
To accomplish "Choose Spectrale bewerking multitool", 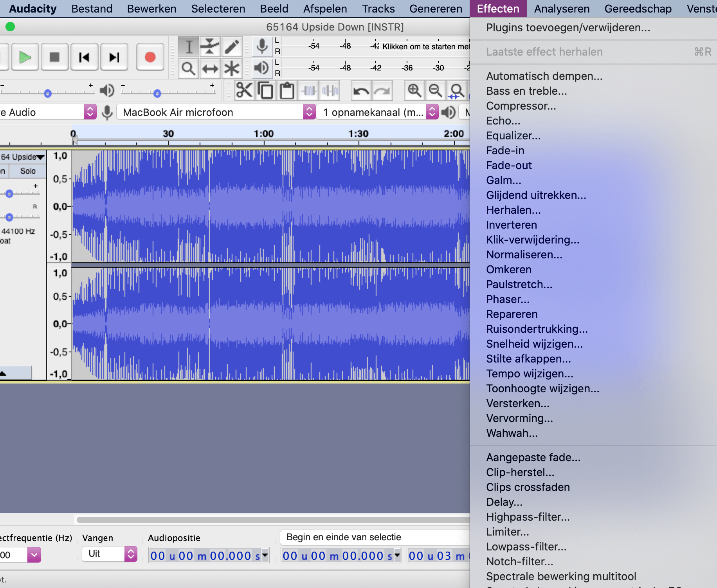I will pyautogui.click(x=593, y=577).
